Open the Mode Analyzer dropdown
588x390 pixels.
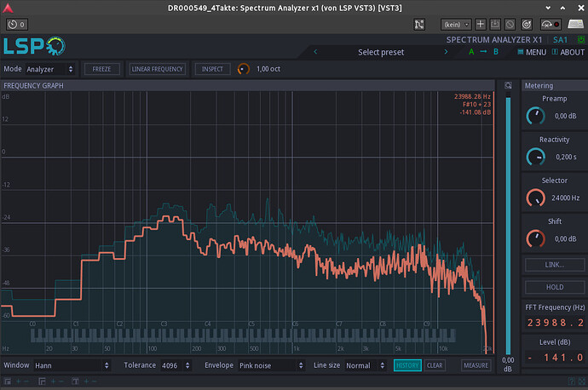(49, 69)
